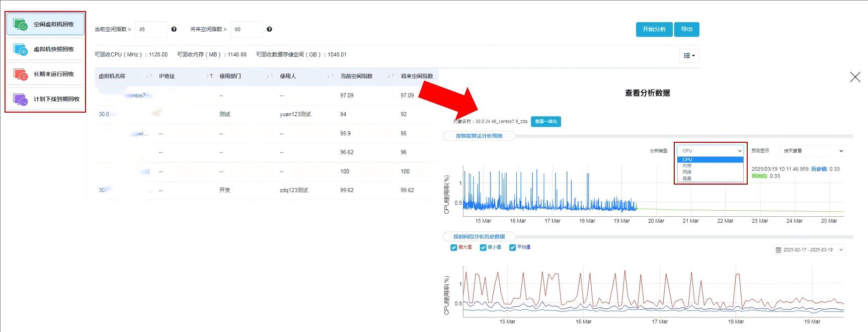The image size is (868, 332).
Task: Toggle the 最小值 checkbox
Action: pos(483,247)
